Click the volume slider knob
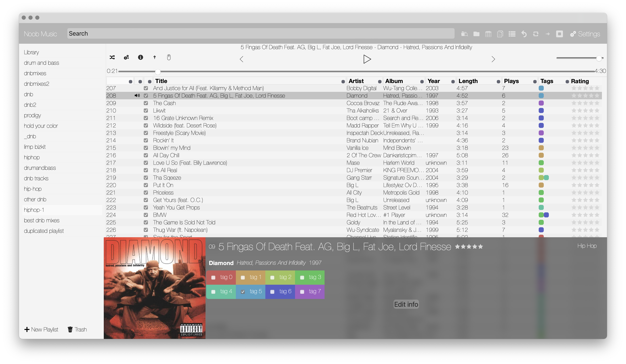Viewport: 626px width, 364px height. click(x=599, y=58)
